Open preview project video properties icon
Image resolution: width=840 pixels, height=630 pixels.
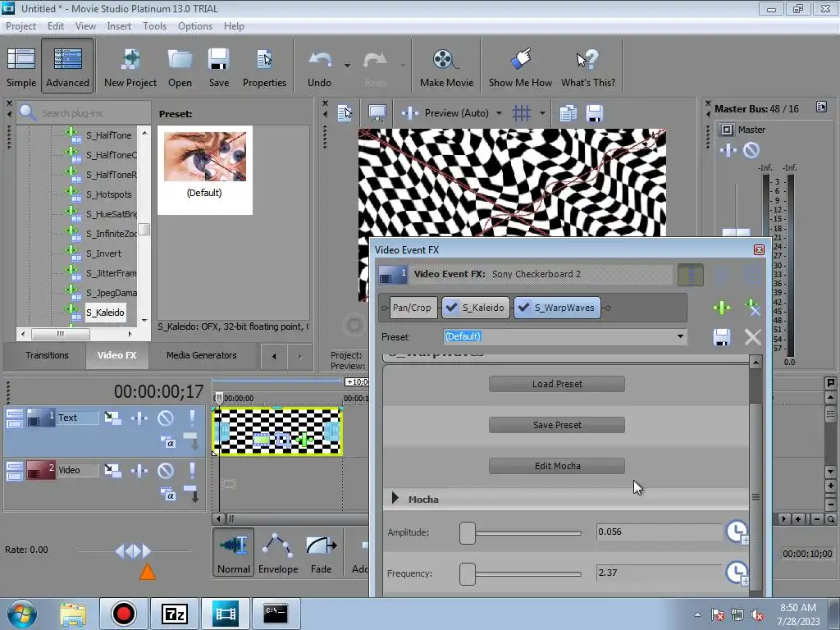(x=345, y=113)
